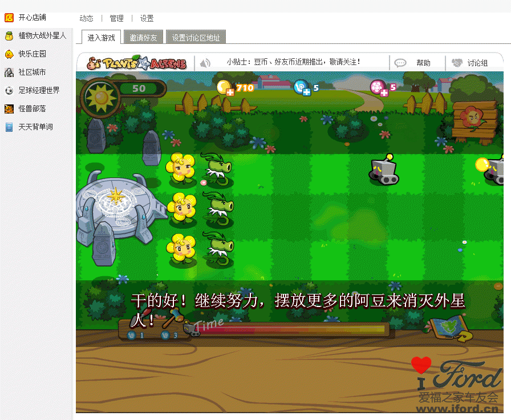
Task: Click the gray robot alien with antenna
Action: point(384,169)
